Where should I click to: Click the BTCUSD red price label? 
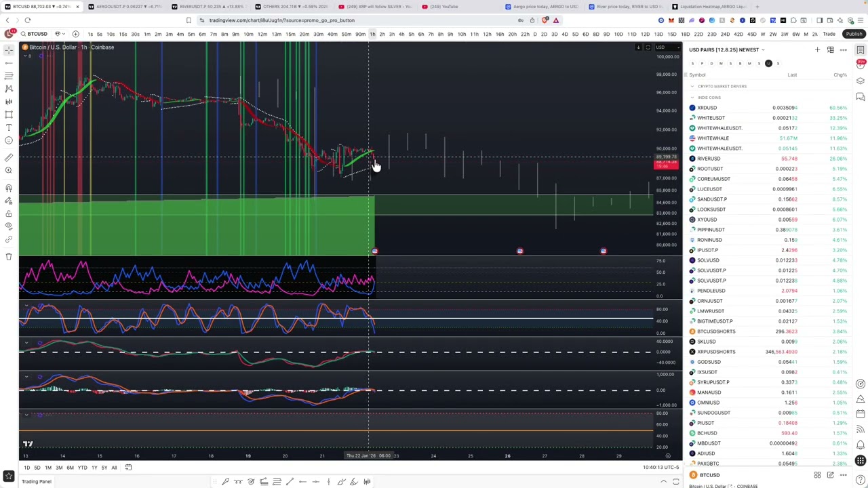(x=666, y=163)
